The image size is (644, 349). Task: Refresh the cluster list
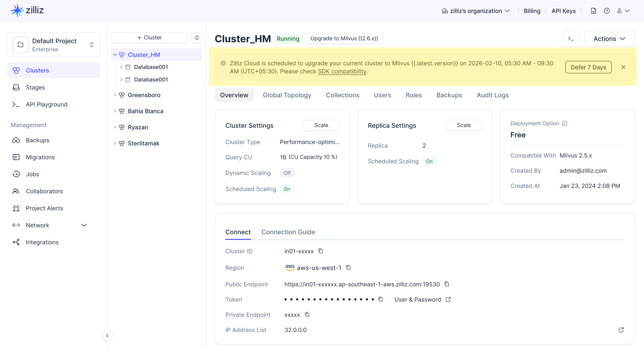[x=197, y=38]
